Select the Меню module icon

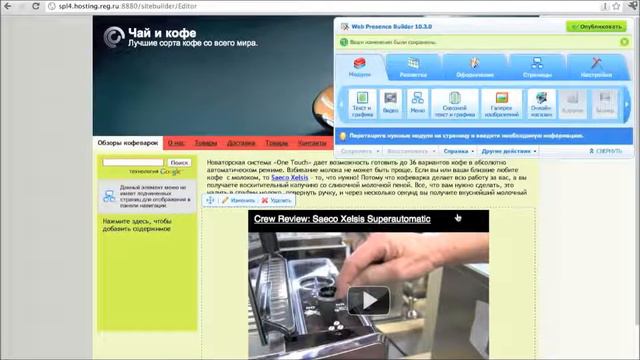[417, 104]
